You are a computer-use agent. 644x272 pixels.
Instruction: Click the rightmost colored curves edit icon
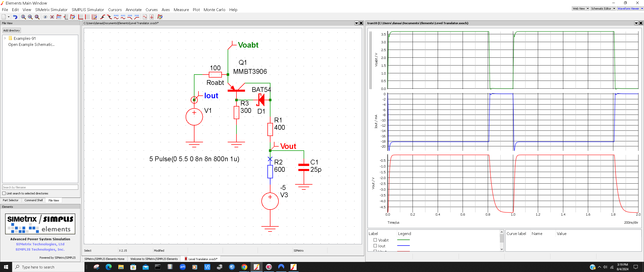tap(160, 17)
